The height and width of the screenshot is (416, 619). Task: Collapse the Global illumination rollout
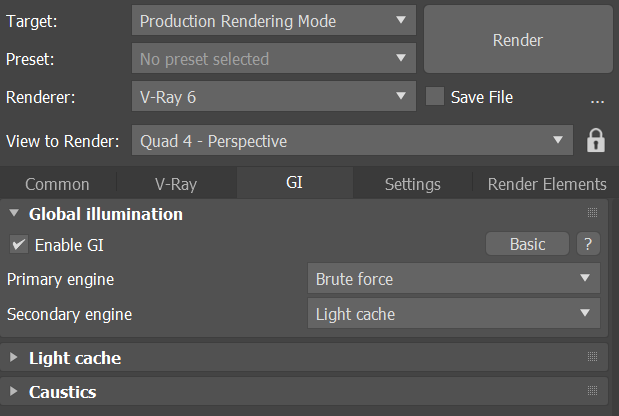click(105, 214)
